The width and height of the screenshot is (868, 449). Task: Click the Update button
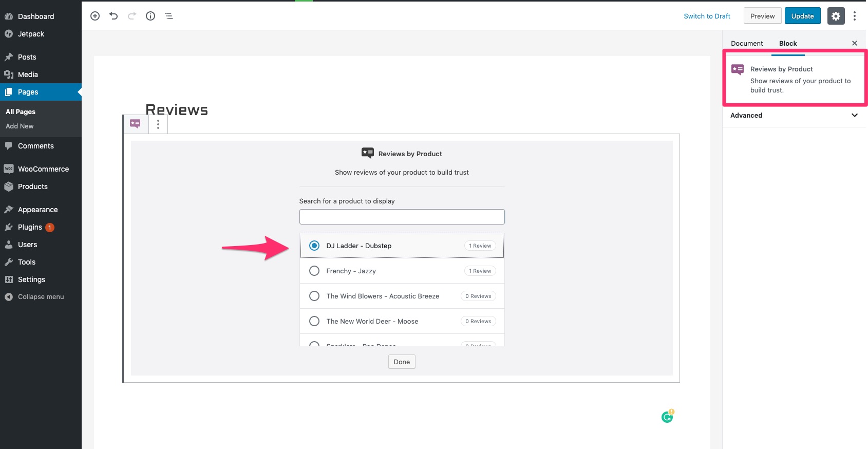point(802,16)
